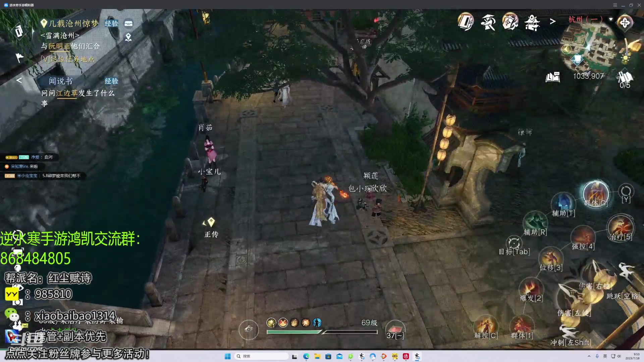Switch to the flag team tab on the left

coord(20,58)
